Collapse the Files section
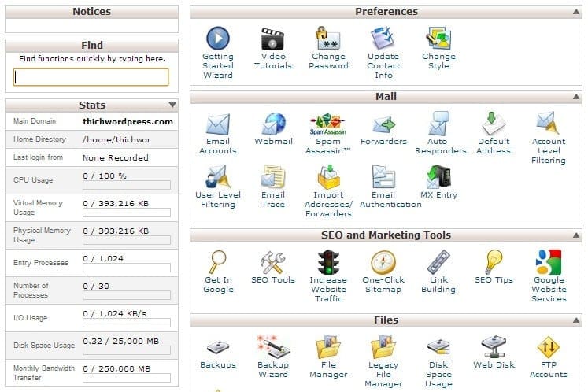Image resolution: width=588 pixels, height=392 pixels. coord(576,320)
